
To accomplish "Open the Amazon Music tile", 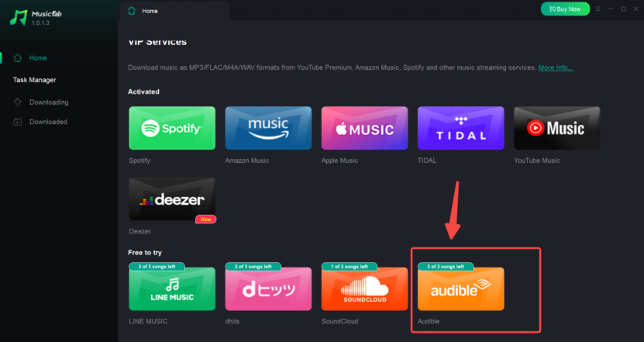I will (x=268, y=128).
